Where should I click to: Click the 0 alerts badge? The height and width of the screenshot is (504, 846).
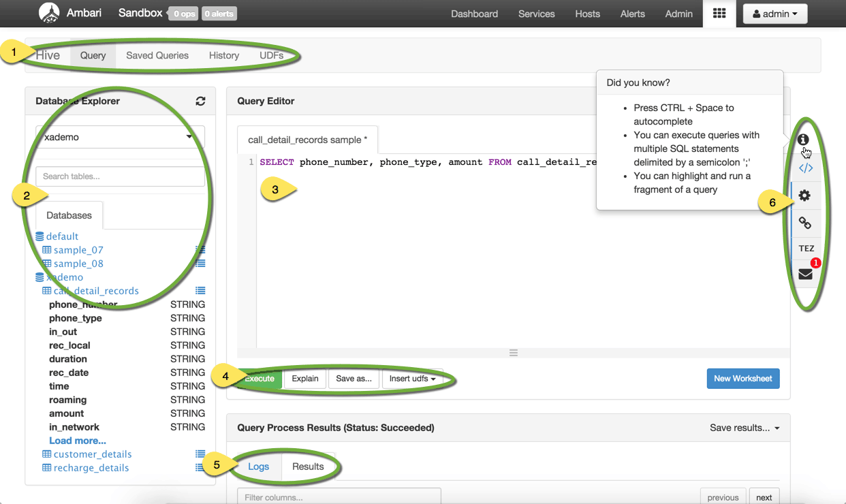219,14
